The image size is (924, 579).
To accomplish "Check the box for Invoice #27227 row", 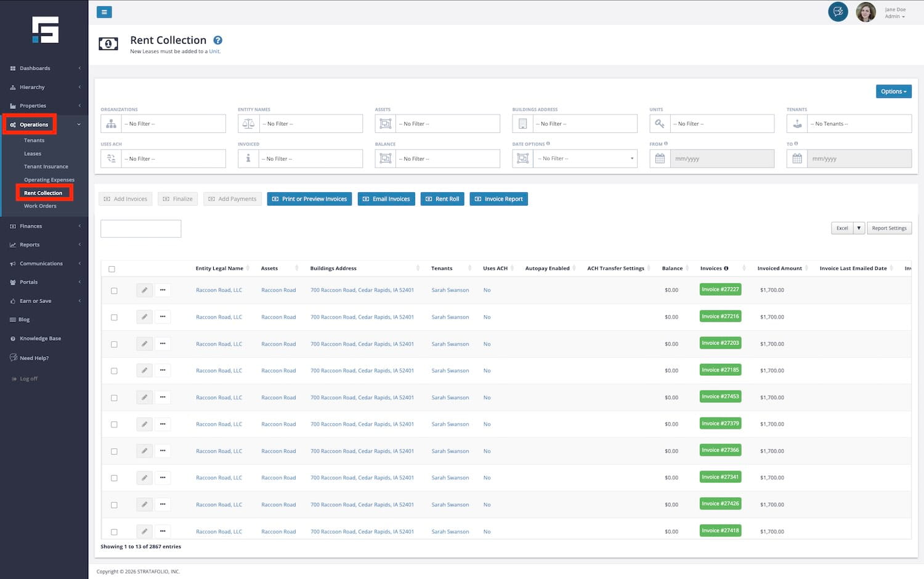I will [114, 291].
